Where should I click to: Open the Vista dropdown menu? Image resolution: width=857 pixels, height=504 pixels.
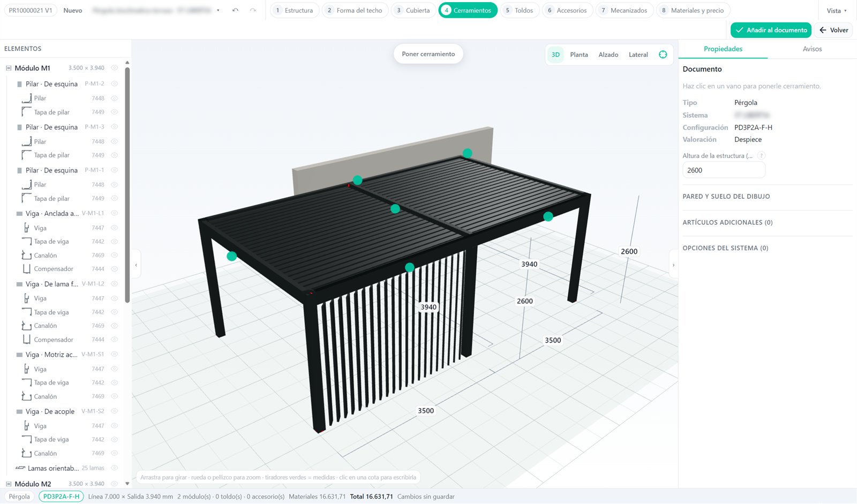point(837,11)
